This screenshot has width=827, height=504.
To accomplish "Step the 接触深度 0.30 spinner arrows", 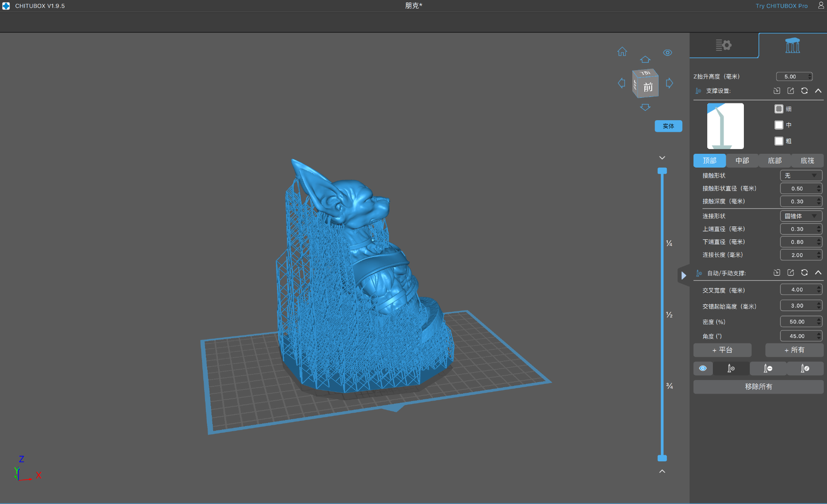I will click(x=819, y=202).
